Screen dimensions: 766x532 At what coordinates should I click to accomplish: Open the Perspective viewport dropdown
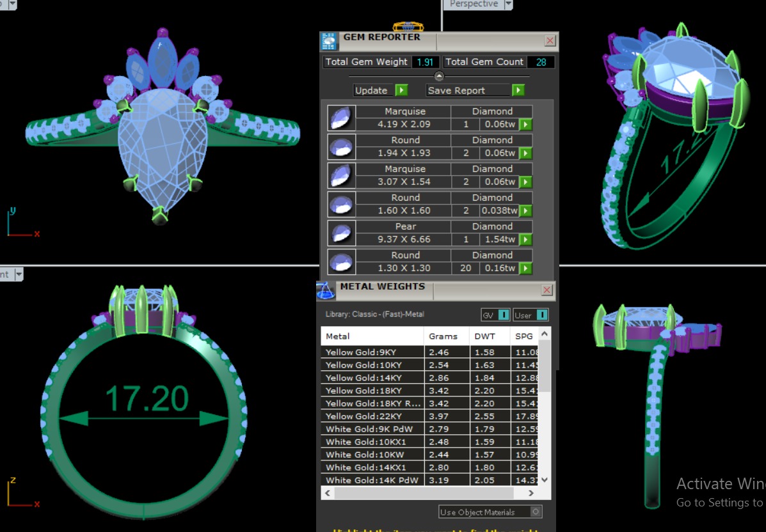click(509, 4)
